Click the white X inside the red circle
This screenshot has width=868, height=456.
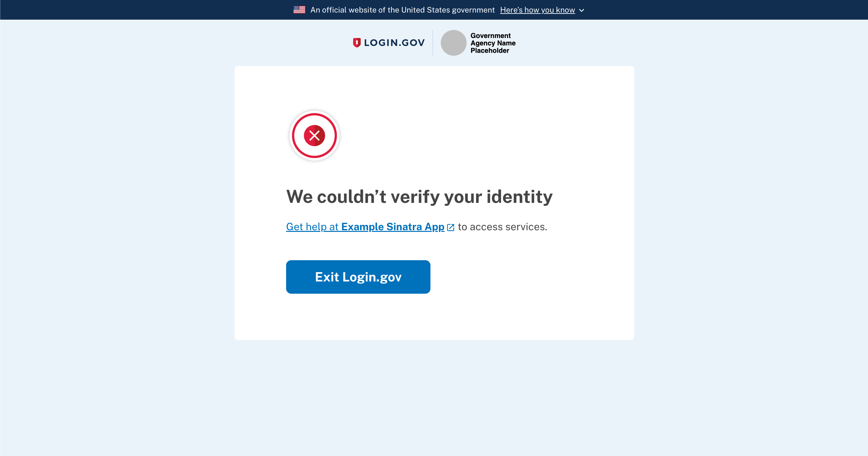314,135
